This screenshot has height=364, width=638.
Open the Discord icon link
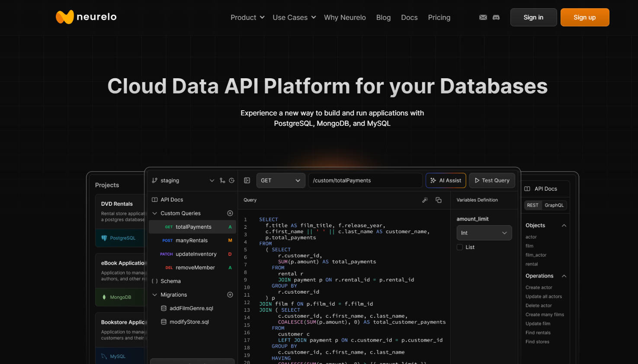496,17
